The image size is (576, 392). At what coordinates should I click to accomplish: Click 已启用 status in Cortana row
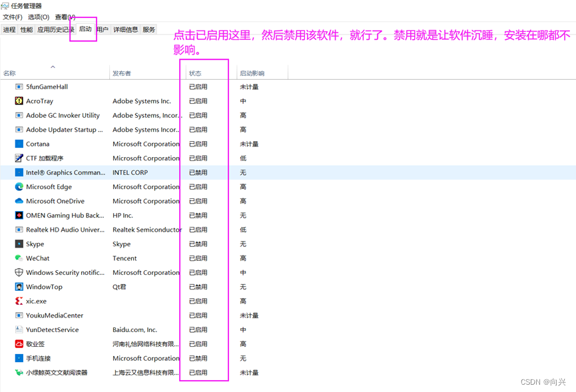pos(198,144)
